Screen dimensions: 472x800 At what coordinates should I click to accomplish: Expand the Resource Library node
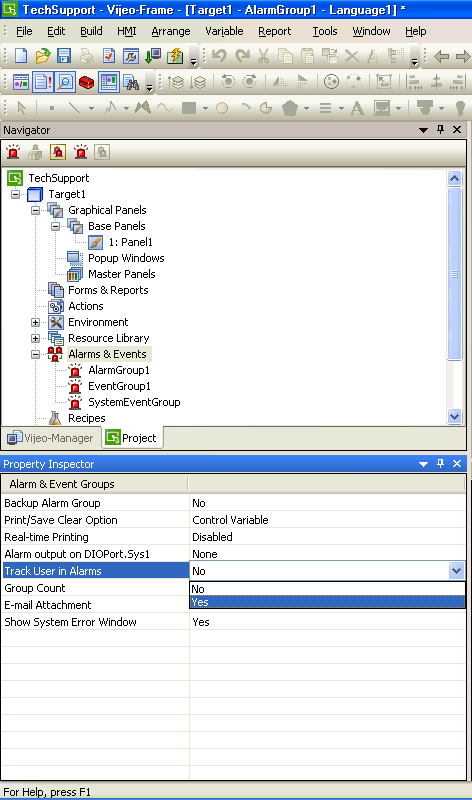(x=35, y=338)
